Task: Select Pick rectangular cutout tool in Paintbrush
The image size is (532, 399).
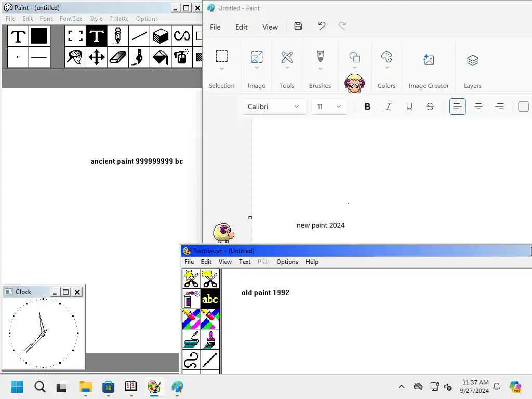Action: coord(210,279)
